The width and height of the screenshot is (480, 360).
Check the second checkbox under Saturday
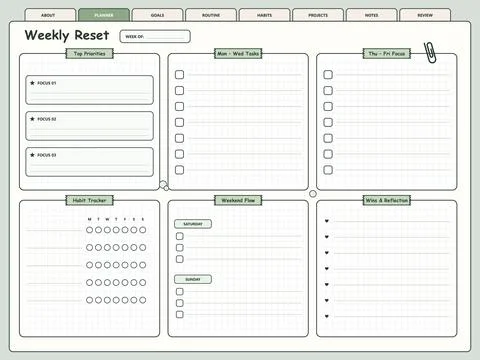click(x=180, y=247)
